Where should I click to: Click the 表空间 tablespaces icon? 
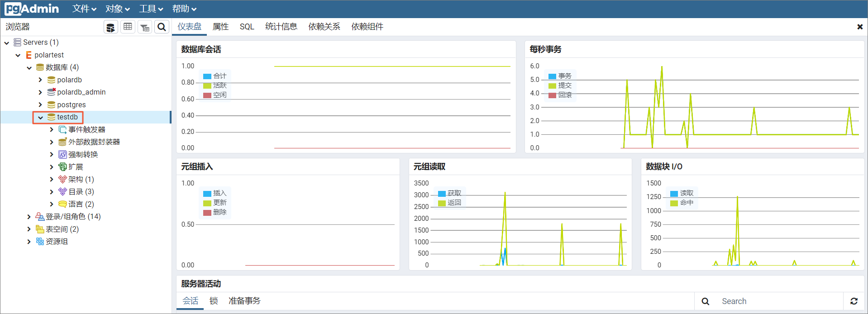tap(40, 229)
